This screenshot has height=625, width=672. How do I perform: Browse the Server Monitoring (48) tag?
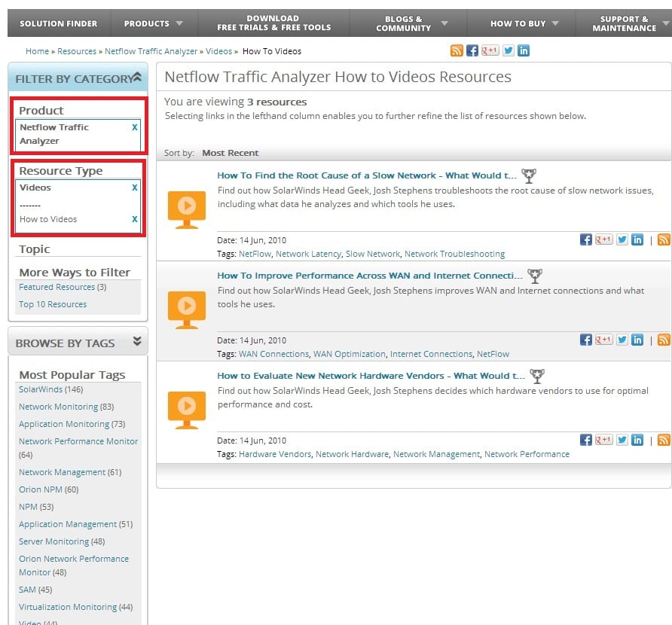click(62, 541)
